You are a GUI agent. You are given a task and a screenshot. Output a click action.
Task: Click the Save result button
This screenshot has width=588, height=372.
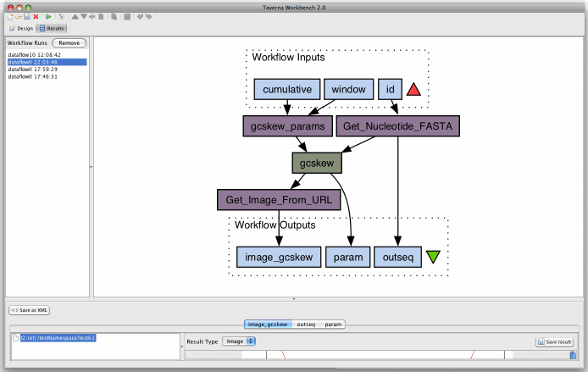pyautogui.click(x=555, y=341)
